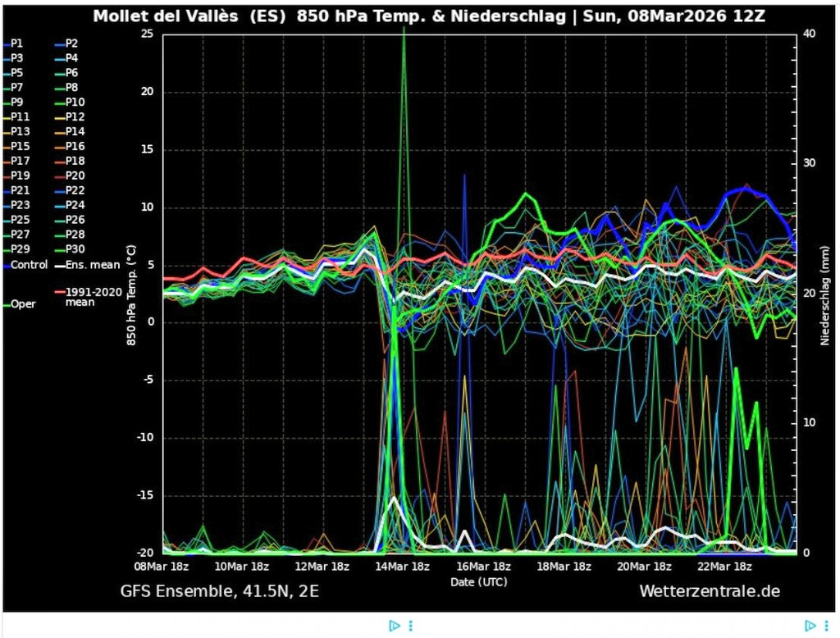
Task: Select the P4 legend entry
Action: pyautogui.click(x=66, y=58)
